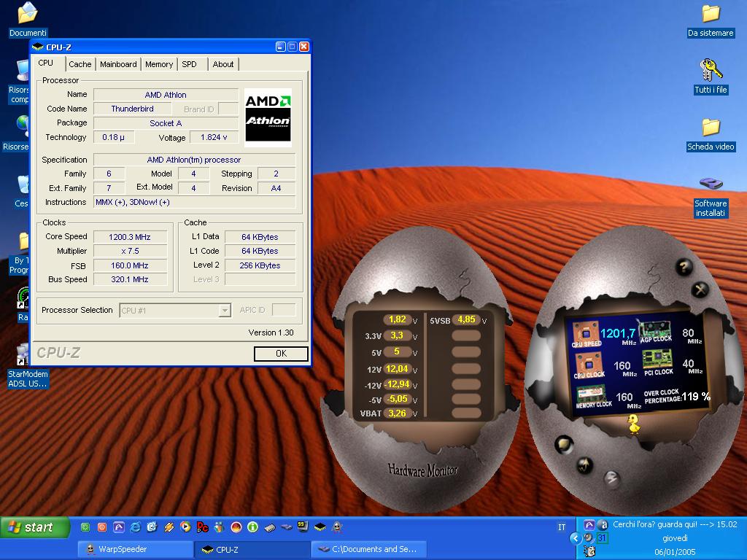Expand hidden system tray icons arrow

click(575, 538)
